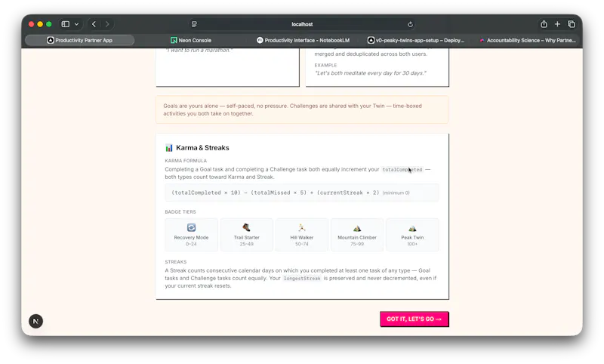Click the Karma & Streaks heading

click(202, 147)
